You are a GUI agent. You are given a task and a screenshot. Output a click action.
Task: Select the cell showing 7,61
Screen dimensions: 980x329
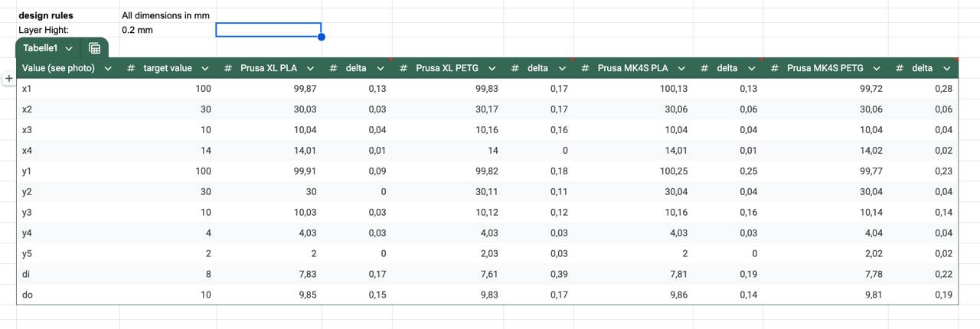448,274
